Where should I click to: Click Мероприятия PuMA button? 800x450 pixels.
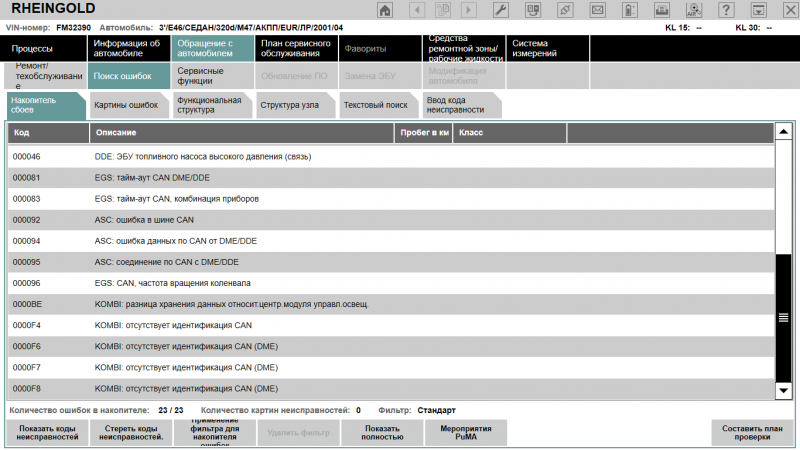[466, 433]
